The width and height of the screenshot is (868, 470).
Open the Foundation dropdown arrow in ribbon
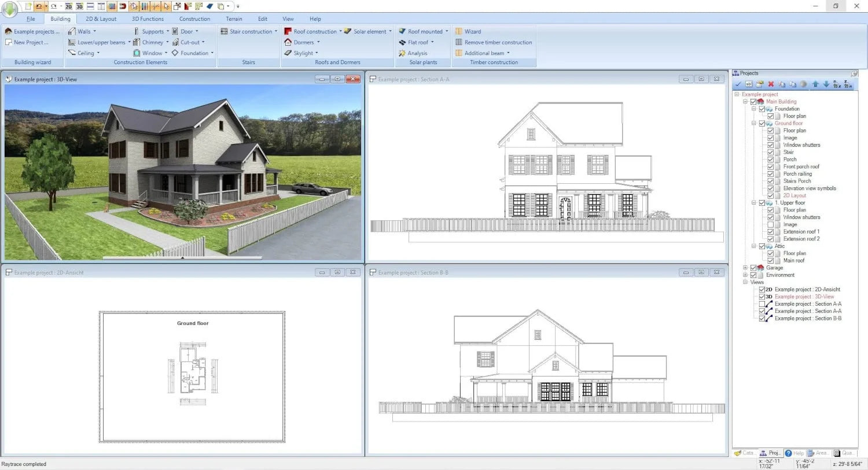tap(212, 53)
